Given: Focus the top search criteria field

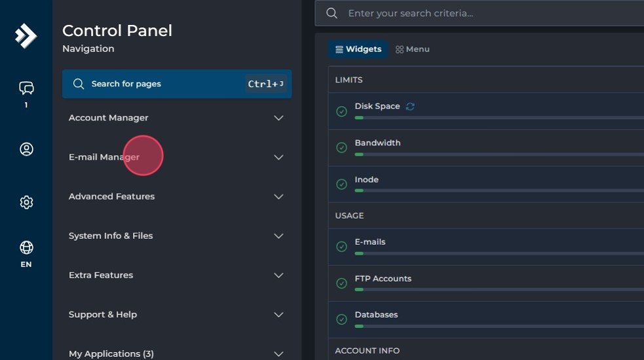Looking at the screenshot, I should click(x=491, y=13).
